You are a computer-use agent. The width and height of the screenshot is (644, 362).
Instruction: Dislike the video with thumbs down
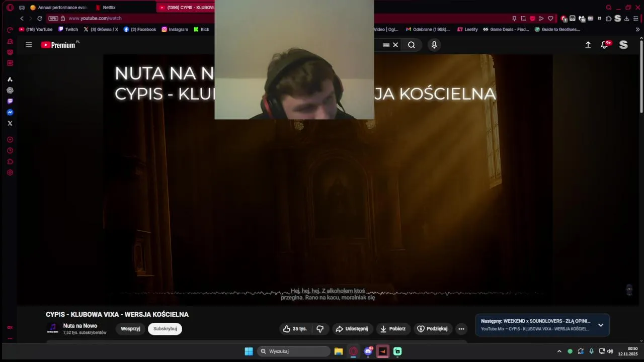coord(320,329)
